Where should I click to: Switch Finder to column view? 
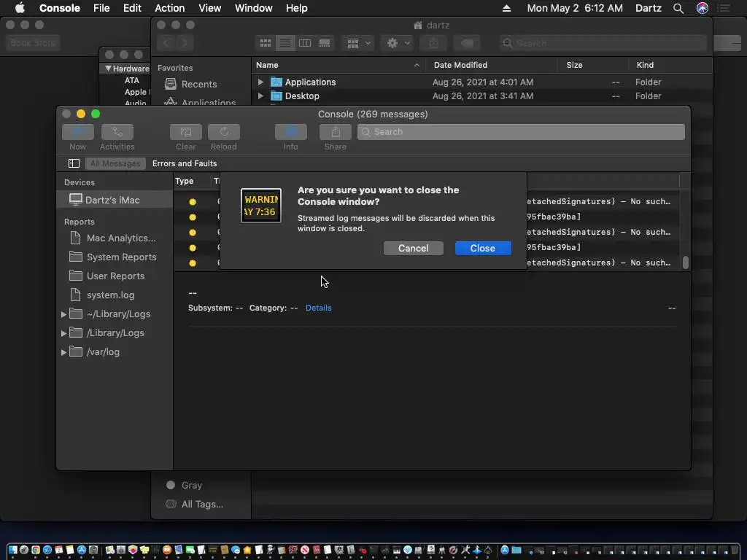tap(305, 43)
